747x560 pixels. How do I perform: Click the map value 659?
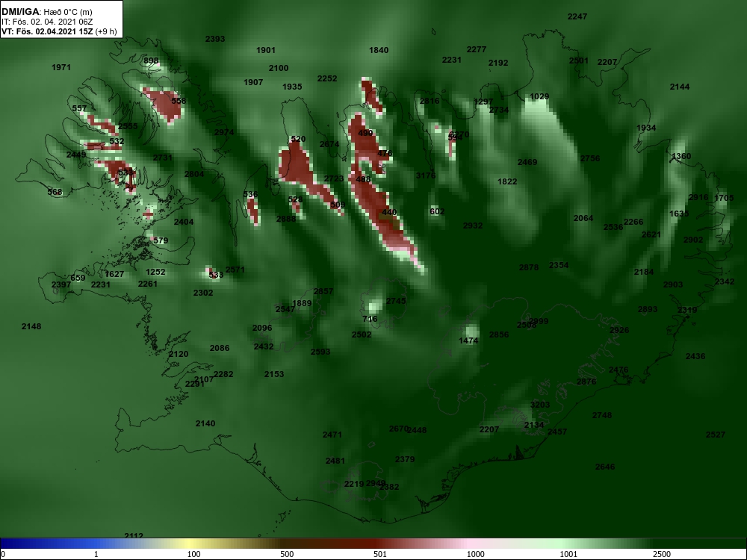[x=78, y=278]
